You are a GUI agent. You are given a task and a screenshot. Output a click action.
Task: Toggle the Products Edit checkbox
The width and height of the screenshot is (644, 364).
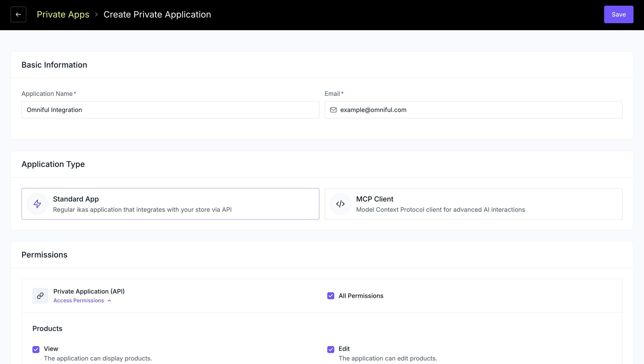pos(330,349)
